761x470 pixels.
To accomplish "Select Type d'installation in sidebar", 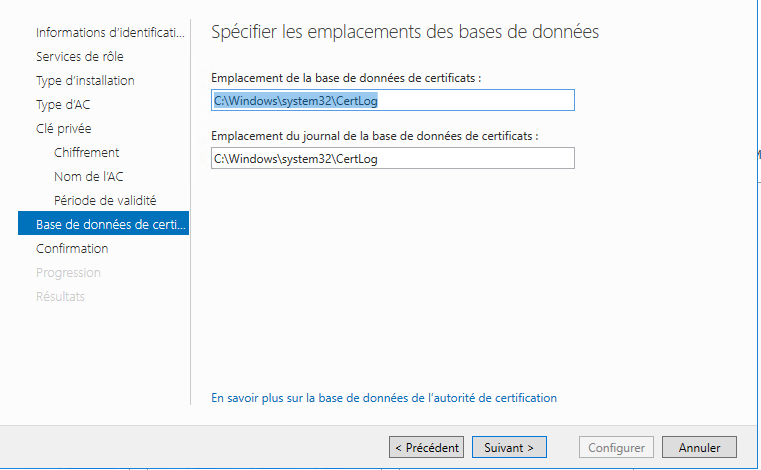I will (x=85, y=81).
